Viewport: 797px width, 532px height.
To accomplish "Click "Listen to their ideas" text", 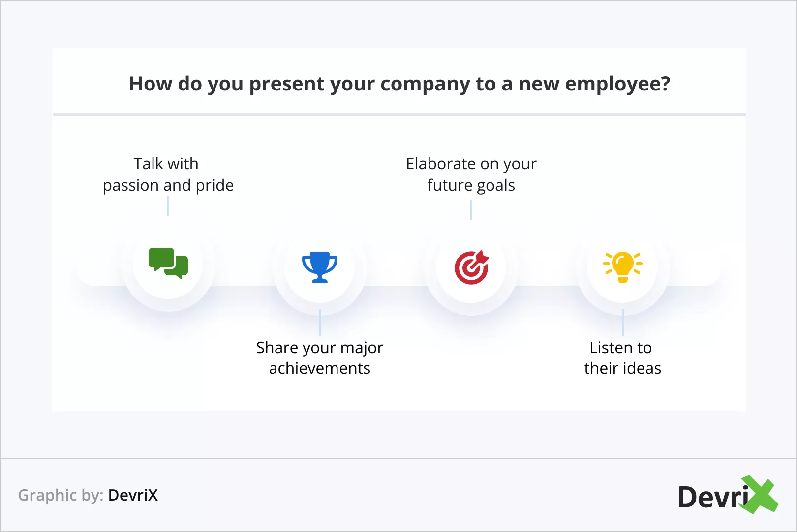I will tap(622, 357).
